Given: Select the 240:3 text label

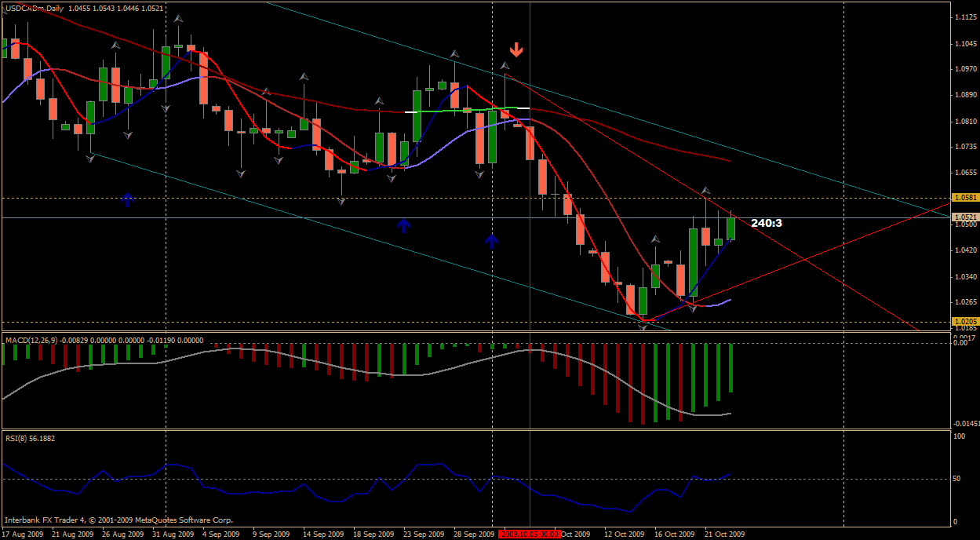Looking at the screenshot, I should pos(766,223).
